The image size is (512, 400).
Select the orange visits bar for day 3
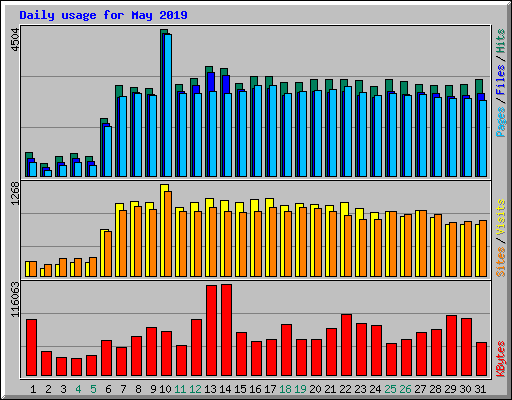pos(63,268)
